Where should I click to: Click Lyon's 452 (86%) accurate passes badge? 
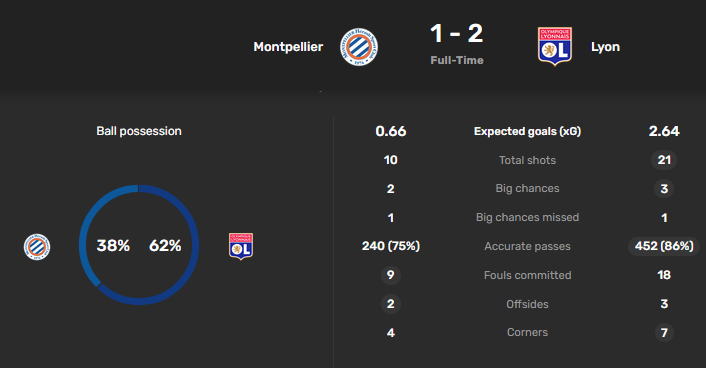664,246
